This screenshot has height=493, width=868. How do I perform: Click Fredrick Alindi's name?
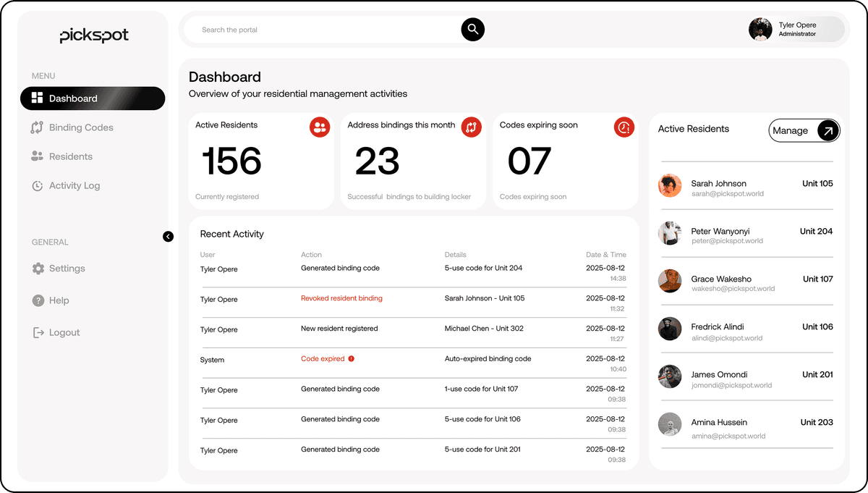tap(718, 327)
